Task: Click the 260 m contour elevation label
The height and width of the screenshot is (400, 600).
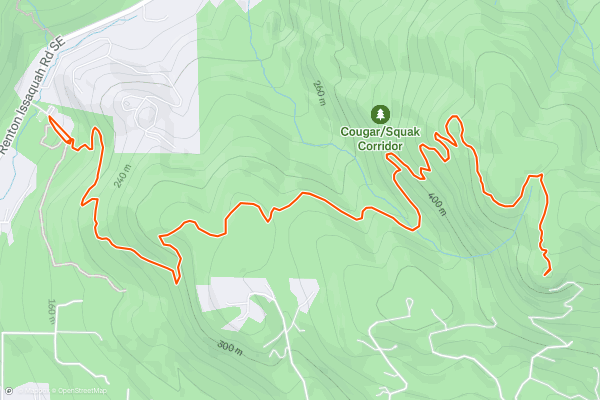Action: [320, 93]
